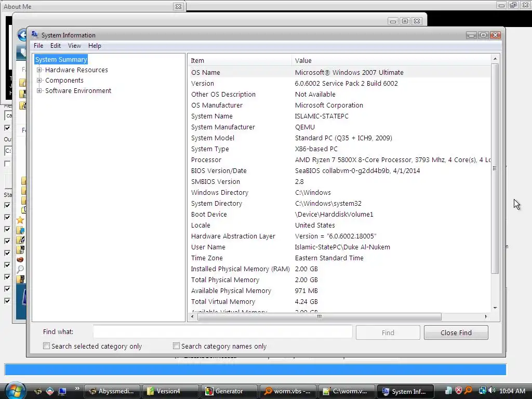The image size is (532, 399).
Task: Select Installed Physical Memory (RAM) row
Action: click(x=339, y=269)
